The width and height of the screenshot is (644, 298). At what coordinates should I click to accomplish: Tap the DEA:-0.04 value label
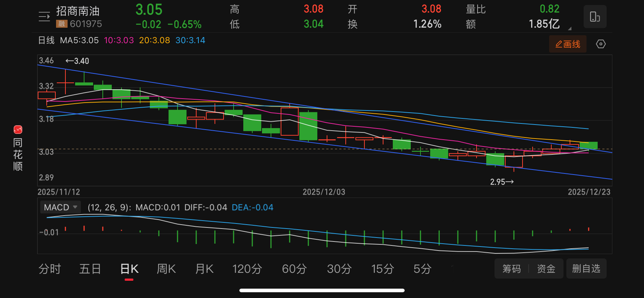[252, 207]
